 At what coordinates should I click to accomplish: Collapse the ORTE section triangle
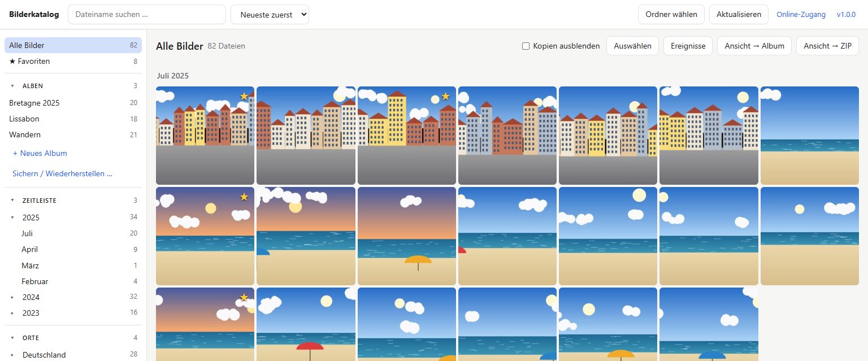[12, 338]
